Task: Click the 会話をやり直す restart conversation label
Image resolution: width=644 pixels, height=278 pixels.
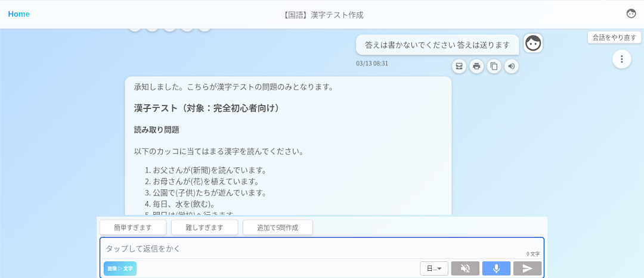Action: [615, 37]
